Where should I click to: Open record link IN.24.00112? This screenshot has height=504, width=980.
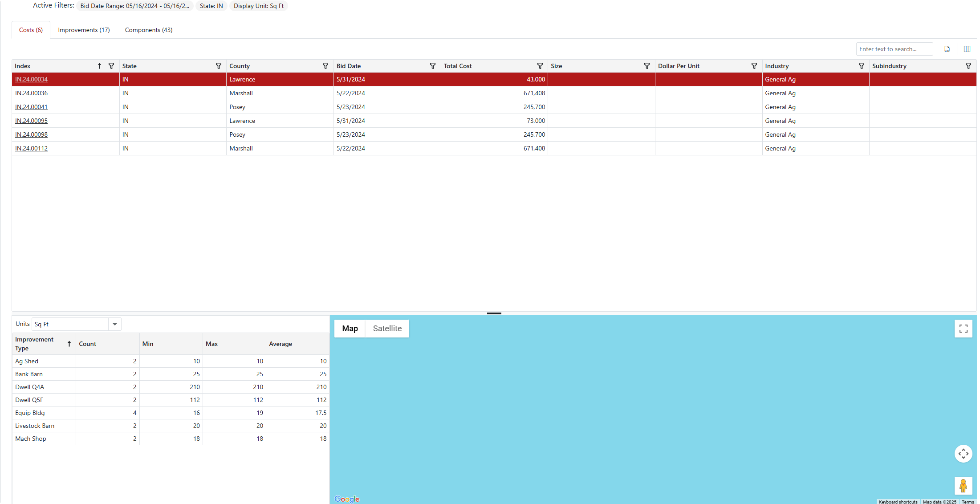31,148
